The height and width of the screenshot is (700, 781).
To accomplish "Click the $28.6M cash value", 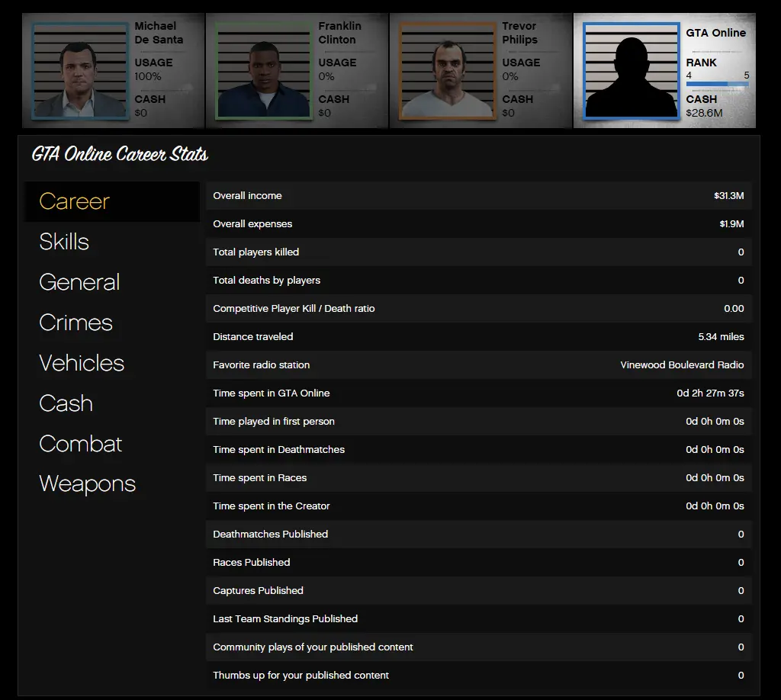I will 704,113.
